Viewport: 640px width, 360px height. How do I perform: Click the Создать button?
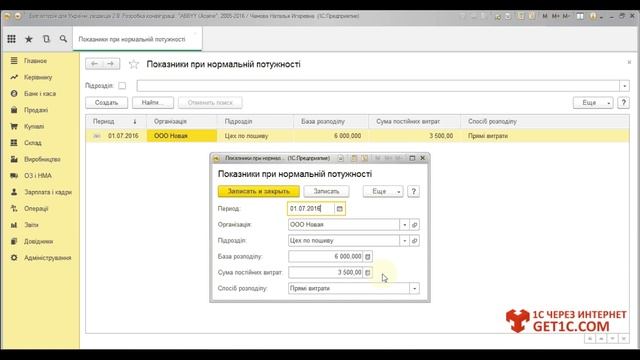tap(107, 102)
